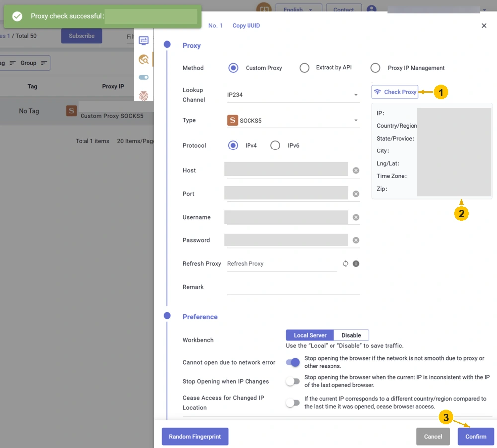Screen dimensions: 497x448
Task: Enable Cease Access for Changed IP Location
Action: pyautogui.click(x=293, y=403)
